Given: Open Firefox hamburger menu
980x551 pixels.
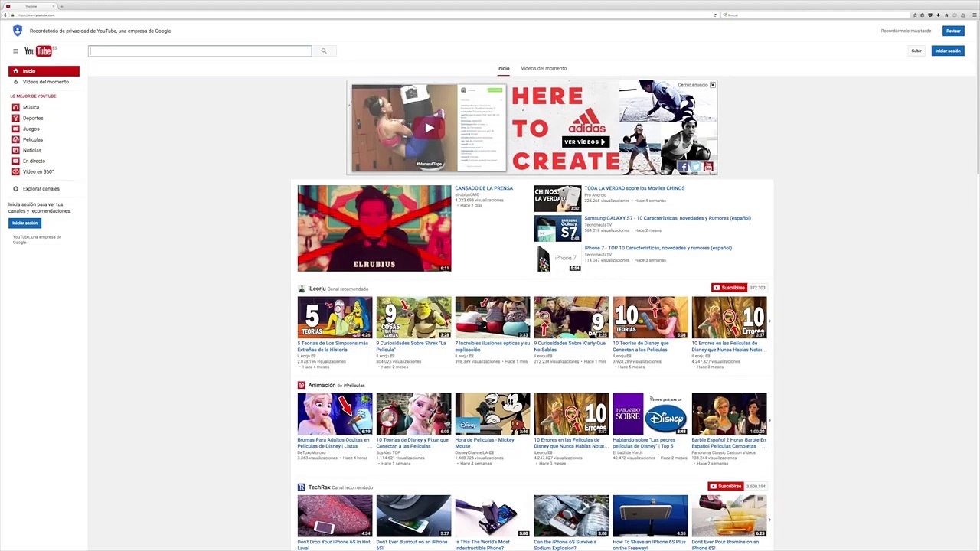Looking at the screenshot, I should click(974, 15).
